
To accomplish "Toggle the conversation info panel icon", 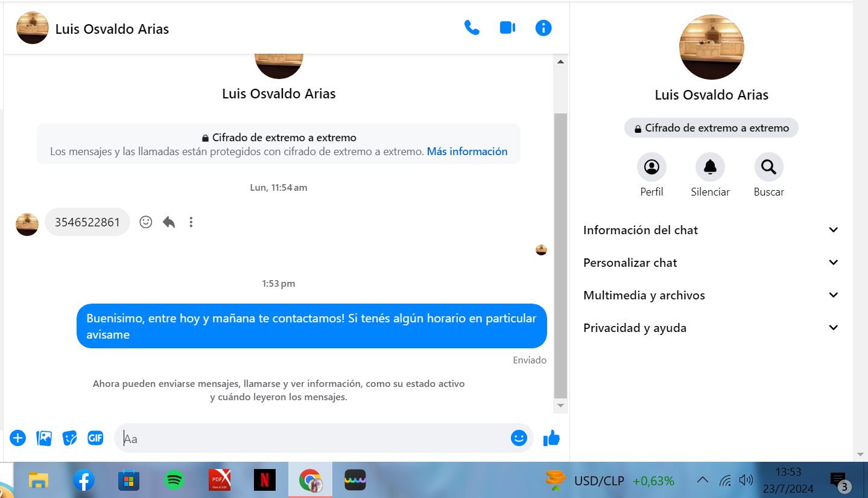I will point(543,28).
